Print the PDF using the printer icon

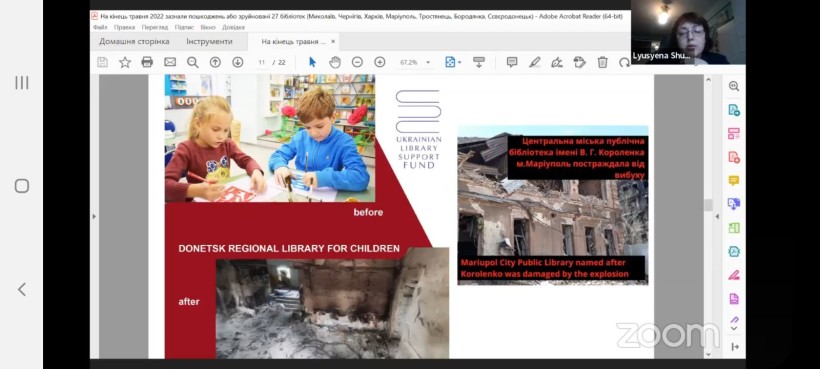pos(147,62)
